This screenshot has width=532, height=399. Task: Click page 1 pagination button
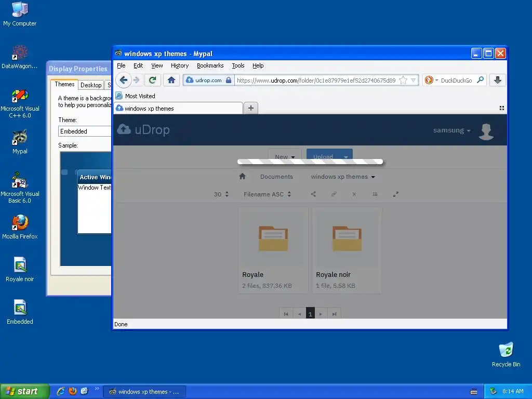tap(310, 314)
